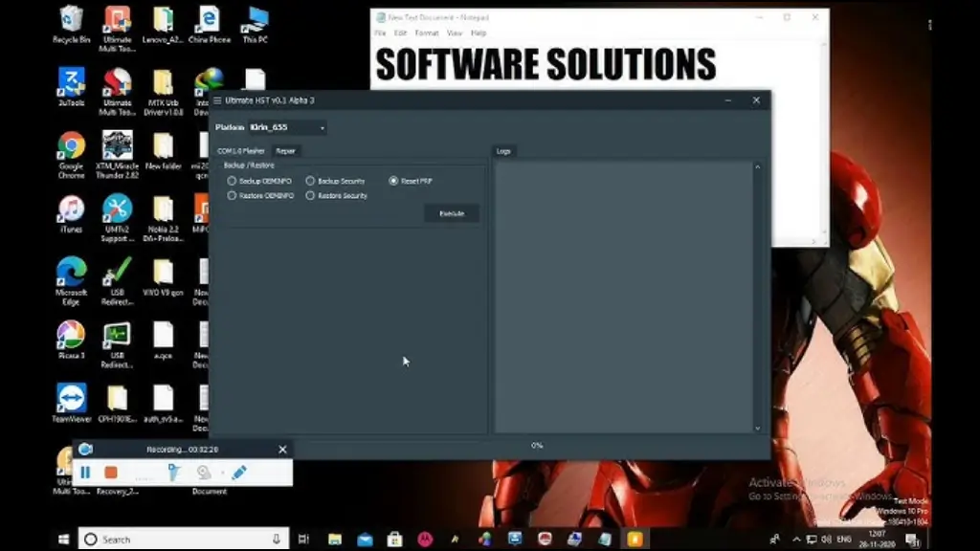This screenshot has height=551, width=980.
Task: Stop the screen recording
Action: (111, 473)
